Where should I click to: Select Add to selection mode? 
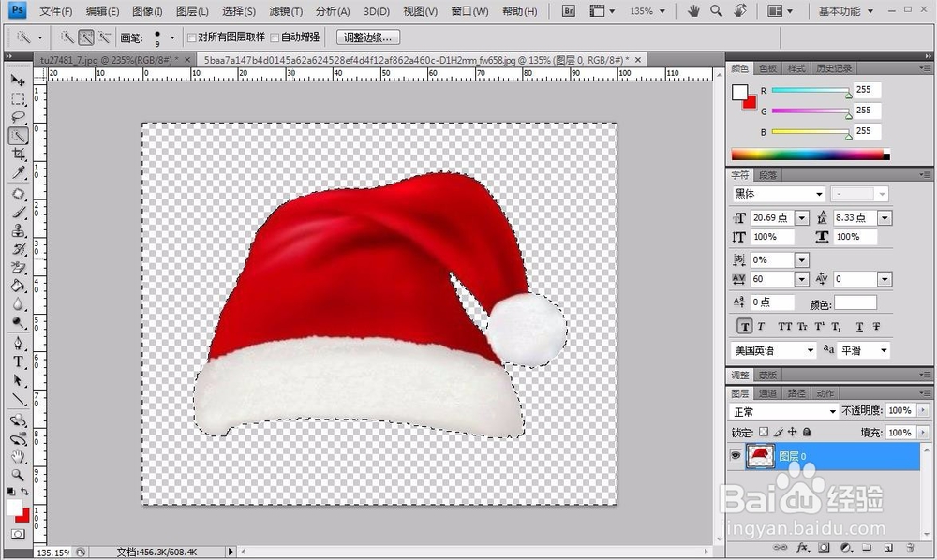pos(86,37)
